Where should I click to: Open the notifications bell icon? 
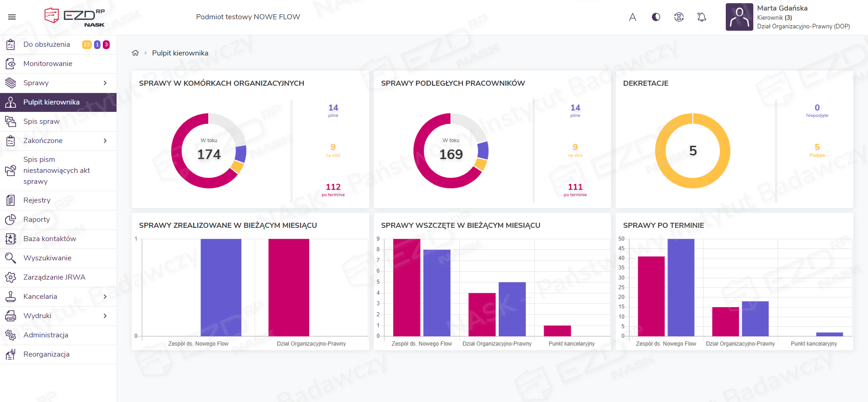[x=701, y=17]
